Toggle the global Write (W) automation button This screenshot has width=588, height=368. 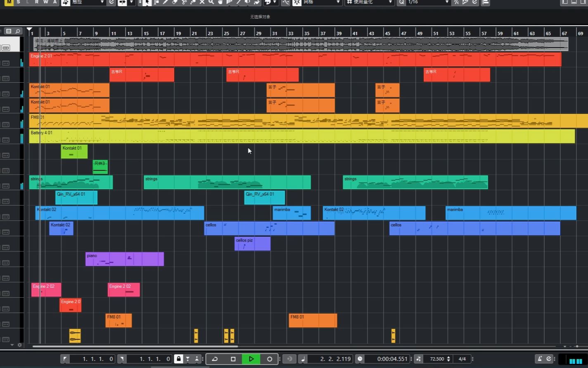click(45, 2)
